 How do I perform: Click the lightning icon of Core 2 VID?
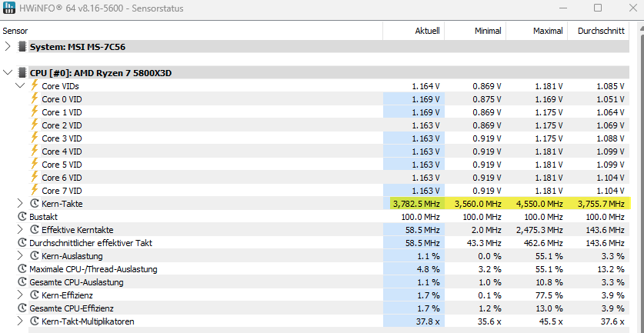coord(35,125)
